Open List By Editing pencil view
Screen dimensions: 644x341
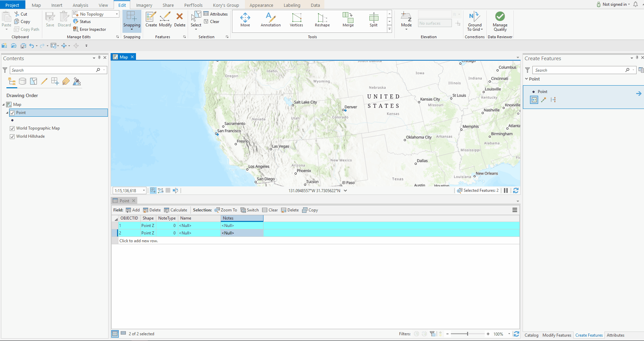pyautogui.click(x=44, y=81)
